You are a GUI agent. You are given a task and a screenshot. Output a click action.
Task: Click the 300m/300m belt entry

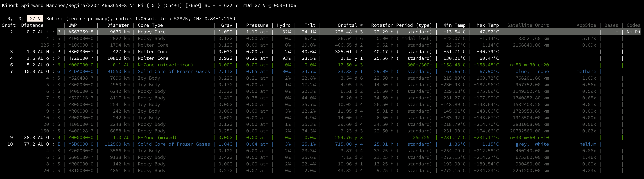[x=420, y=65]
